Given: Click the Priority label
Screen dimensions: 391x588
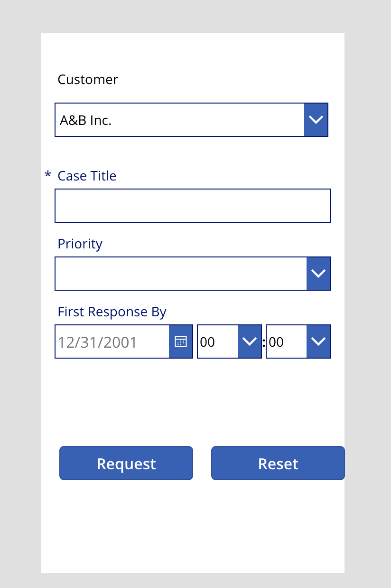Looking at the screenshot, I should [80, 244].
